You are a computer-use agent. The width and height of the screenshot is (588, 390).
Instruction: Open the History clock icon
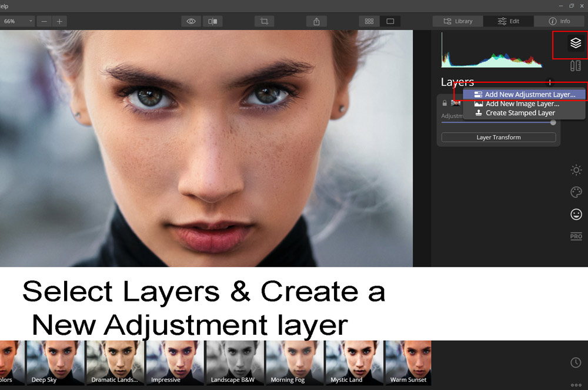[576, 362]
